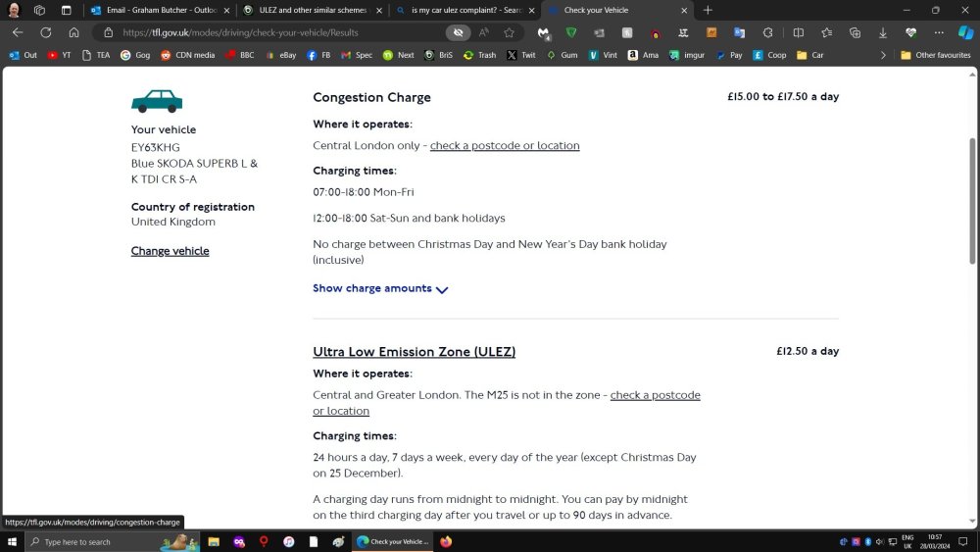Reload the page with the refresh icon
Screen dimensions: 980x552
46,32
